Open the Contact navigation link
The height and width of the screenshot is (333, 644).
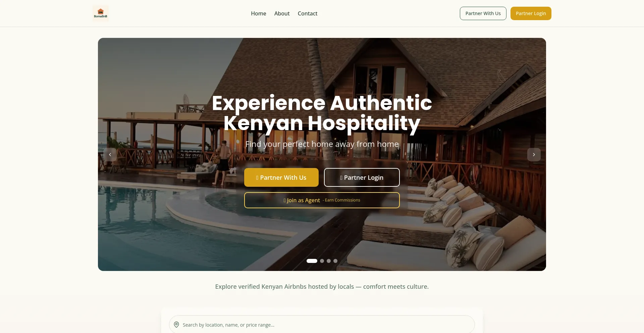308,13
